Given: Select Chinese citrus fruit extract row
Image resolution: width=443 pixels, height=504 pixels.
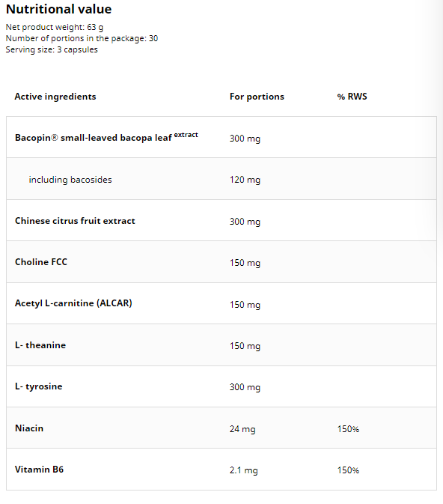Looking at the screenshot, I should coord(221,220).
